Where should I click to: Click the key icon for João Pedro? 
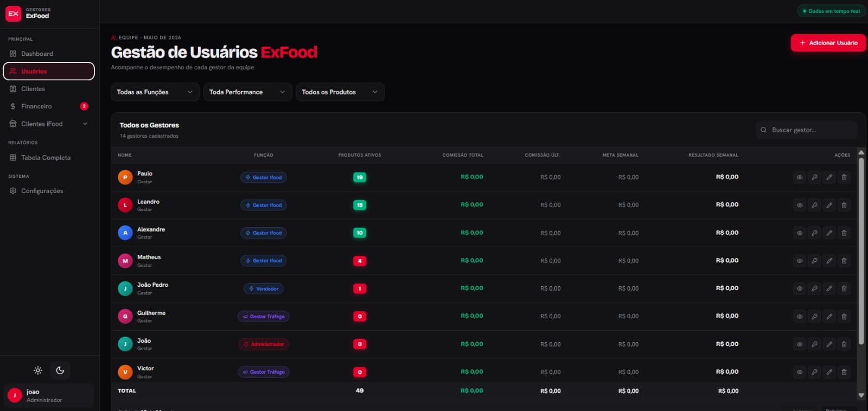(814, 288)
